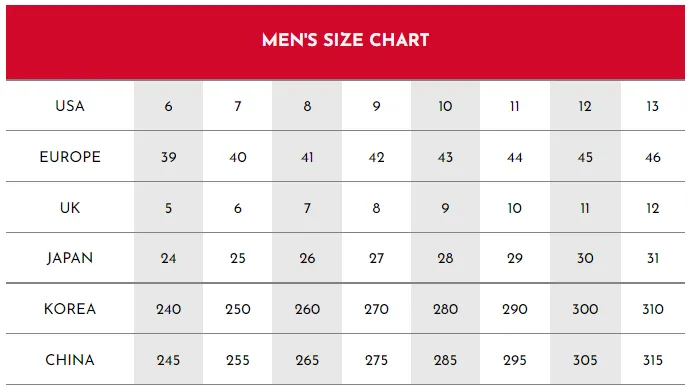Image resolution: width=690 pixels, height=390 pixels.
Task: Click USA size 13 cell
Action: click(x=653, y=106)
